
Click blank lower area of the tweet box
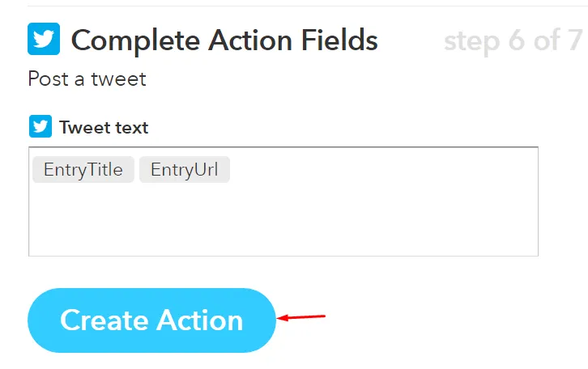(x=283, y=225)
